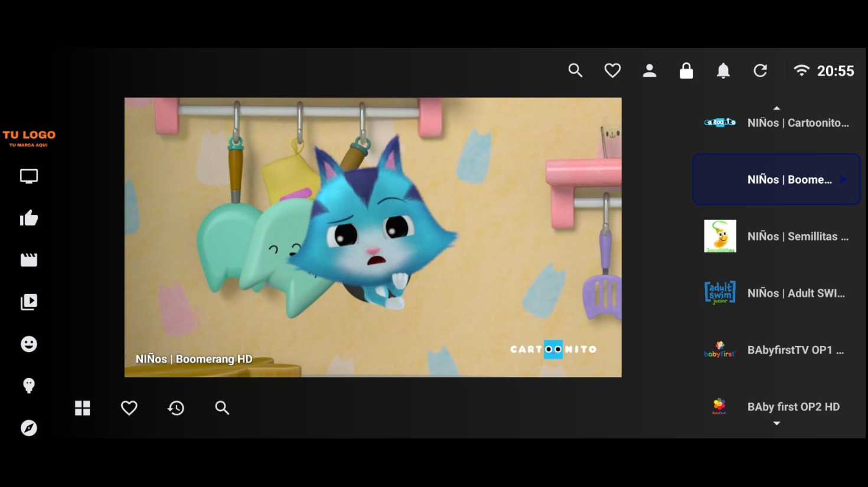Add channel to favorites below player
Image resolution: width=868 pixels, height=487 pixels.
pyautogui.click(x=129, y=408)
